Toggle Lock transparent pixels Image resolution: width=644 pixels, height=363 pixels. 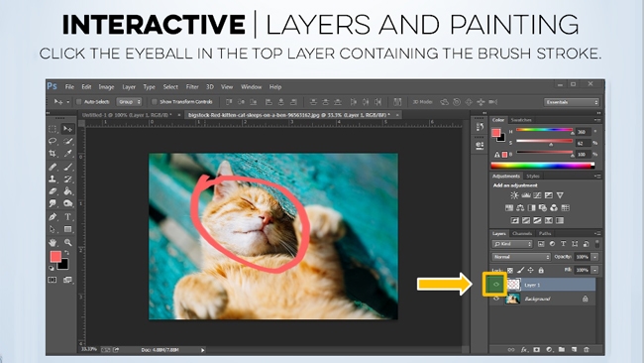[509, 270]
